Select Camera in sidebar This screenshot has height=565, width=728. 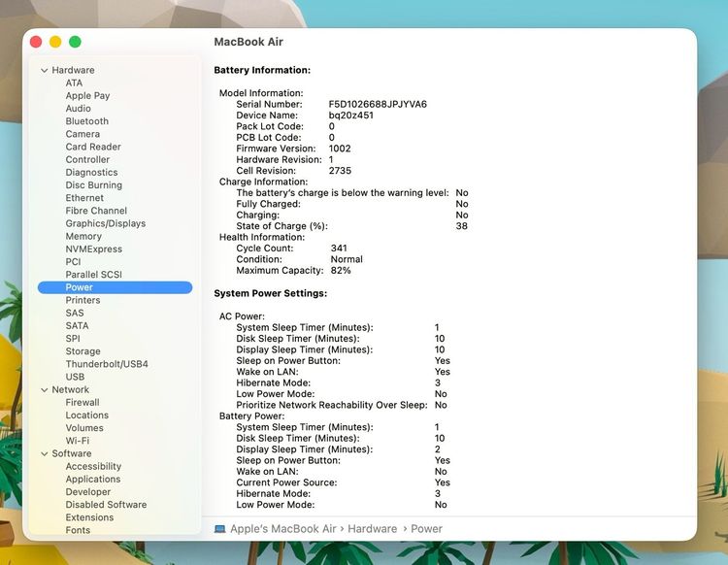pos(83,134)
